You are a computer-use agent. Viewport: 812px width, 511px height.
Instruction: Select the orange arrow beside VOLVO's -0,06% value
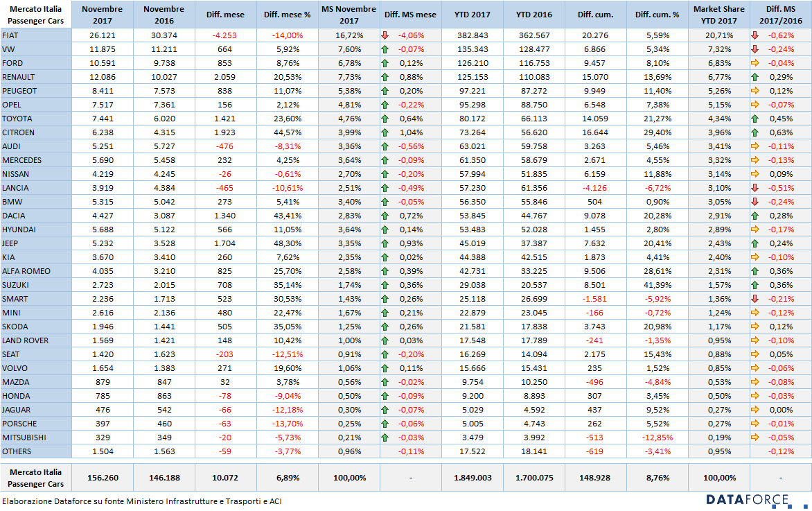click(x=755, y=368)
